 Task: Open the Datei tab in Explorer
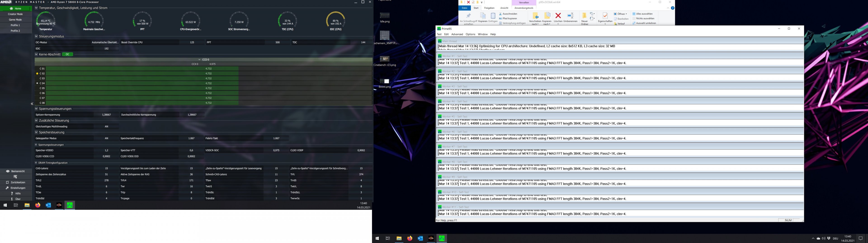(465, 8)
